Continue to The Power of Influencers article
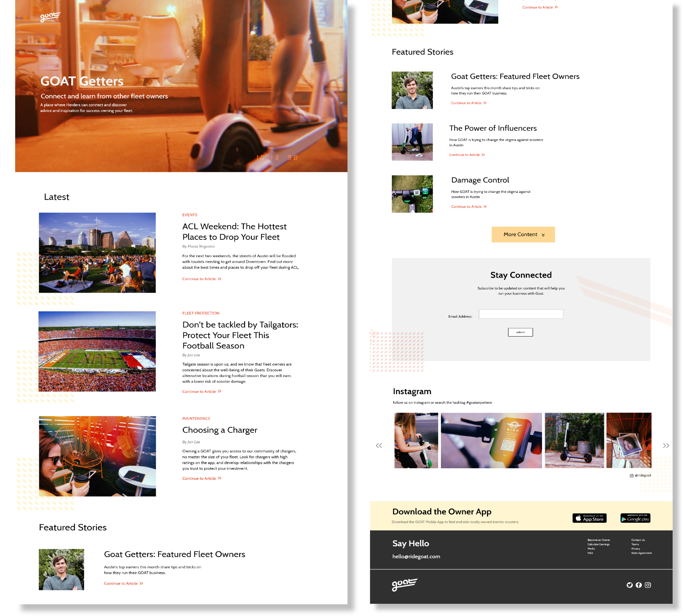683x616 pixels. point(467,155)
